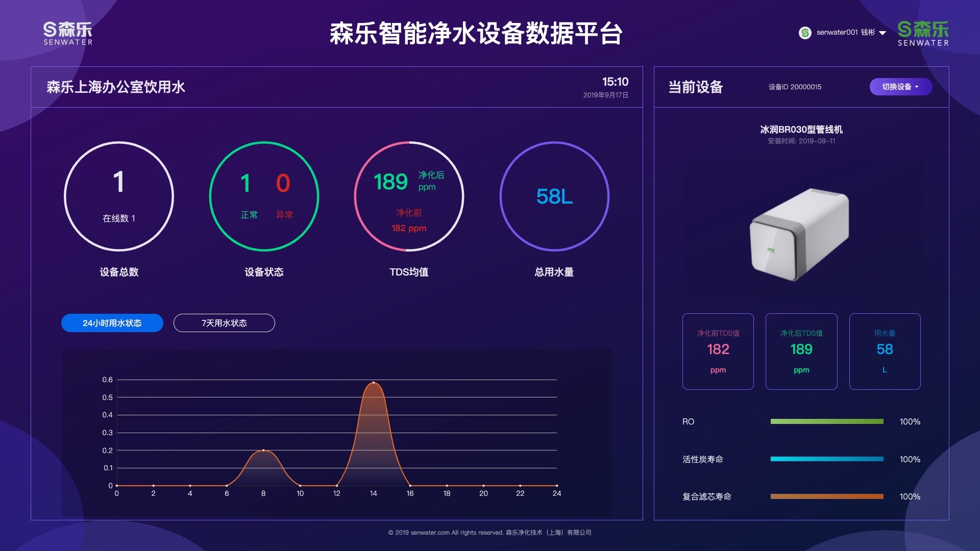Click the 净化前 182 ppm value

(x=409, y=228)
